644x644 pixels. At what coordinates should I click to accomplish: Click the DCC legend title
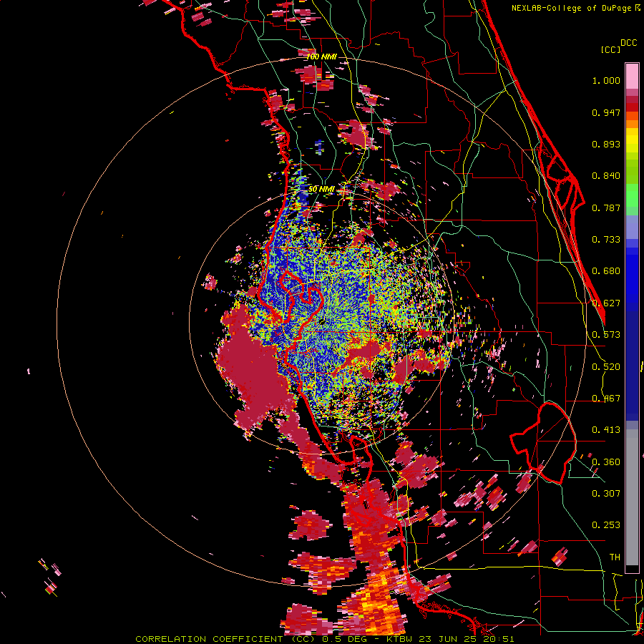point(629,43)
